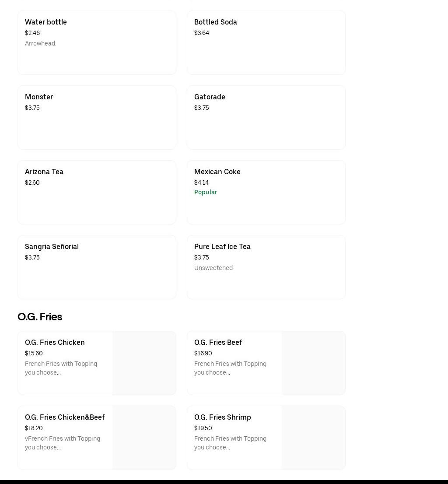
Task: Click the O.G. Fries Chicken title
Action: click(55, 342)
